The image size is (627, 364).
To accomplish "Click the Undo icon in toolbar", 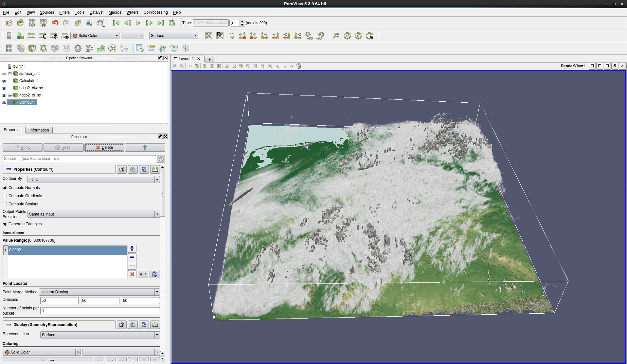I will pyautogui.click(x=55, y=23).
